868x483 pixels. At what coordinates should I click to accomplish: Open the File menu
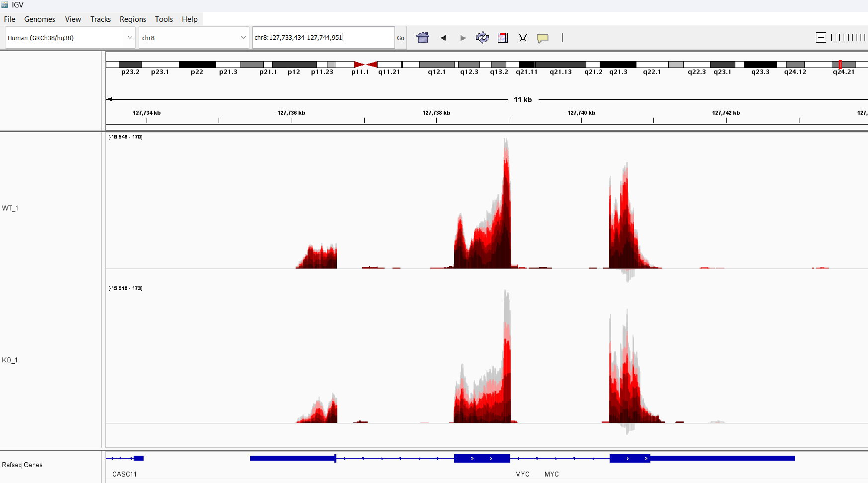coord(9,19)
